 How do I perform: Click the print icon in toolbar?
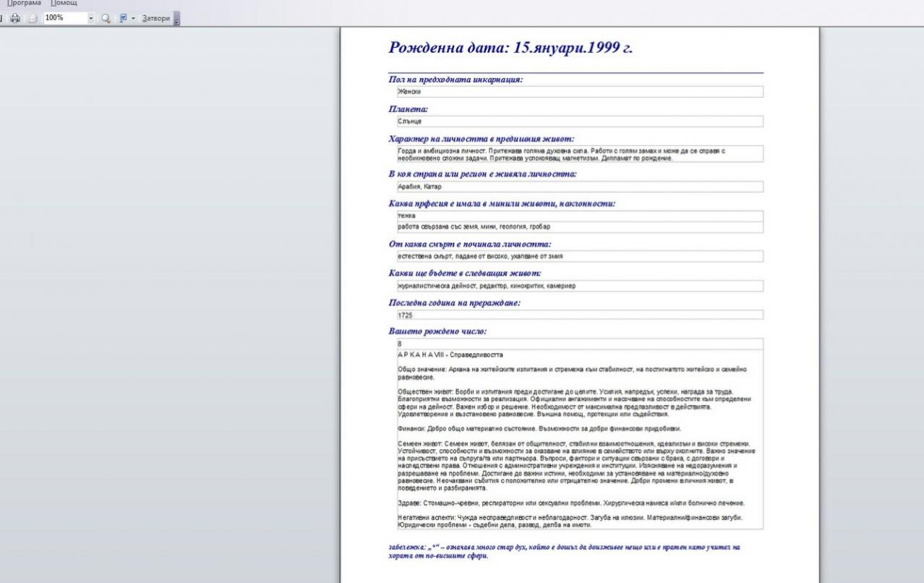click(15, 17)
